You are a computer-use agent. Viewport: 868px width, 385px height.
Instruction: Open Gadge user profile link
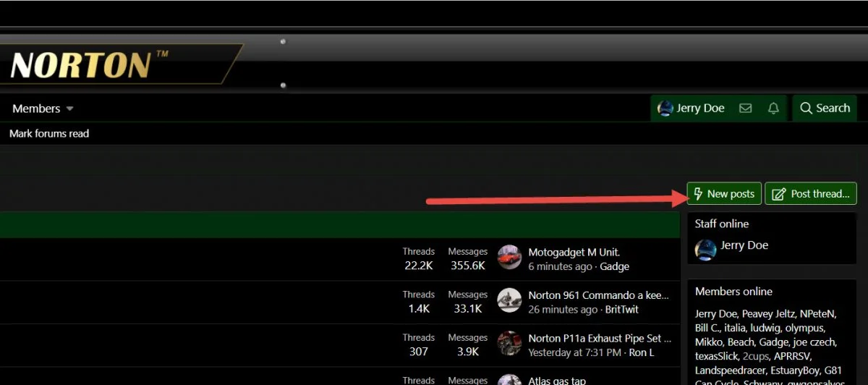point(615,266)
